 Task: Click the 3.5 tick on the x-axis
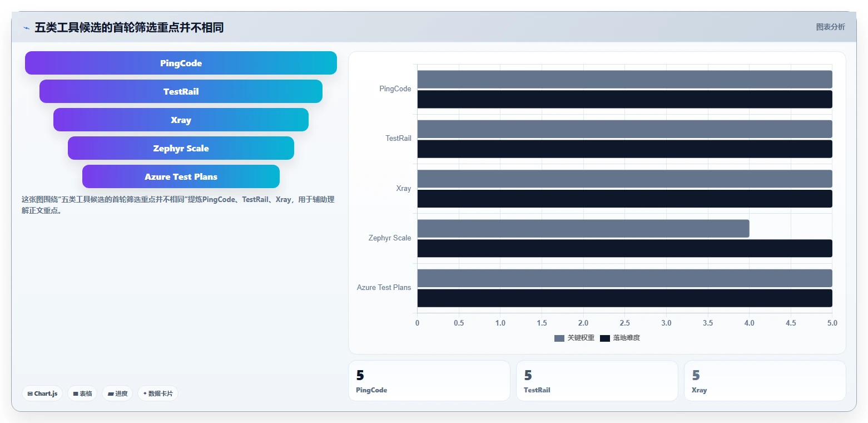pos(708,323)
